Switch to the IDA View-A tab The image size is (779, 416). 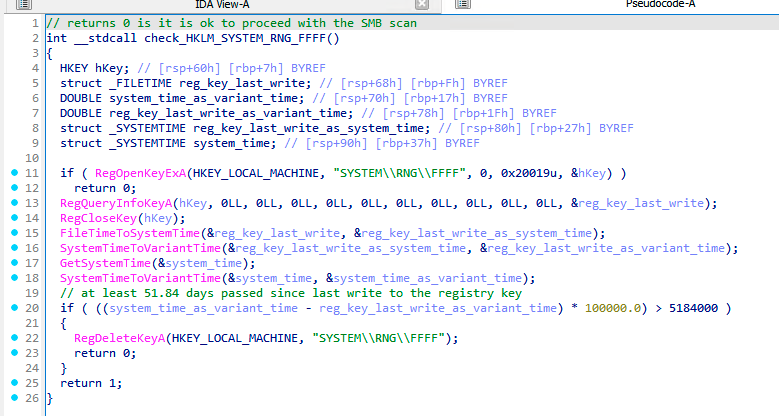point(222,5)
